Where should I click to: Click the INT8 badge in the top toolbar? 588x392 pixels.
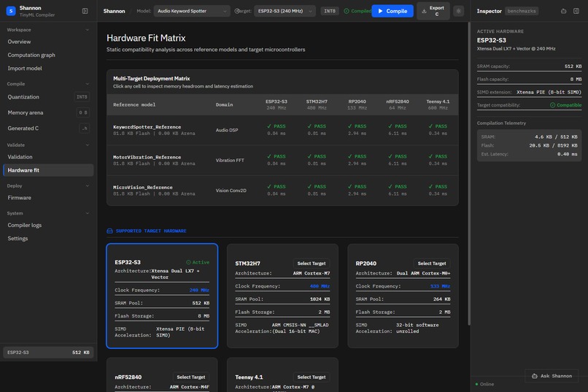(330, 11)
